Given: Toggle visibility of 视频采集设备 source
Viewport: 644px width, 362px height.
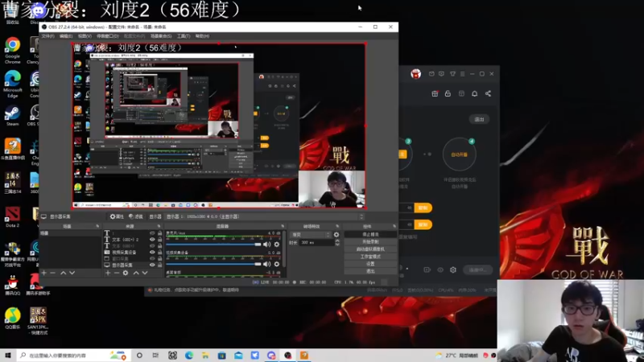Looking at the screenshot, I should 152,252.
